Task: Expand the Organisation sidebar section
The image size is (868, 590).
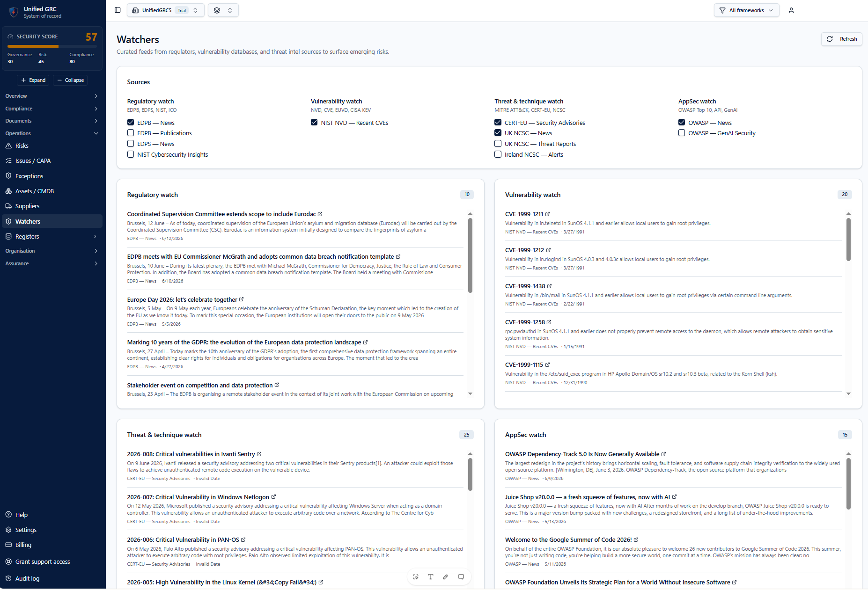Action: coord(51,251)
